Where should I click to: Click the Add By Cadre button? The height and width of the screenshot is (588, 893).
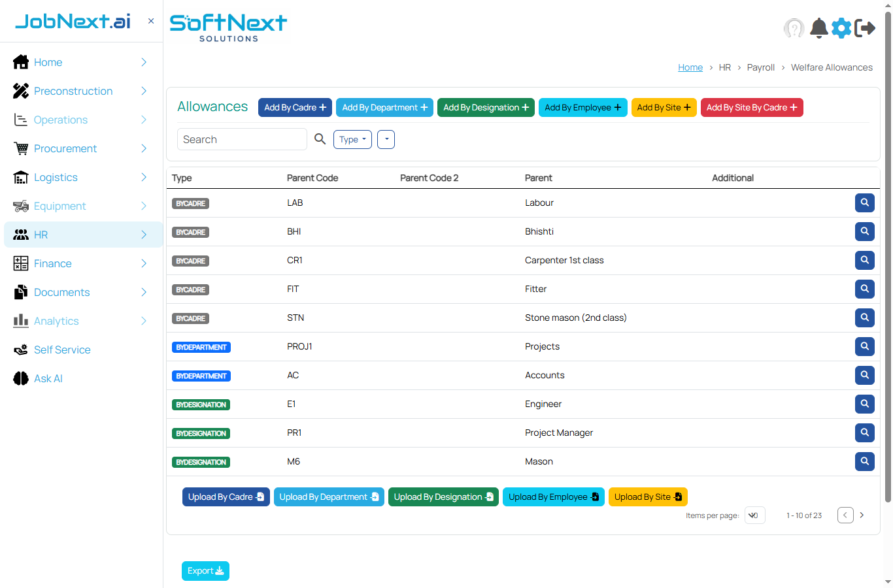pyautogui.click(x=295, y=107)
